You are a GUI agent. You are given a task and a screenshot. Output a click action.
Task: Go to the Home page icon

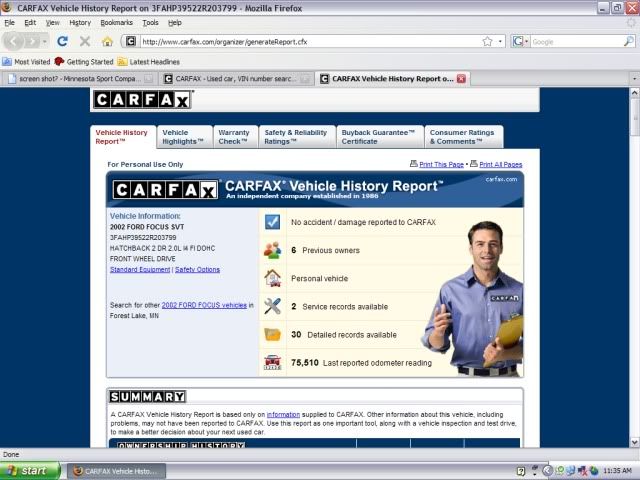(107, 41)
